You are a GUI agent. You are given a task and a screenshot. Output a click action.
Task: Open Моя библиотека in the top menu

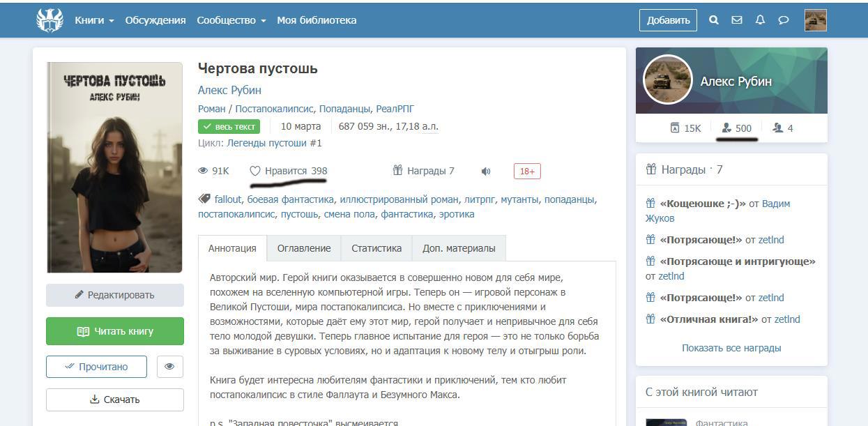pos(317,20)
